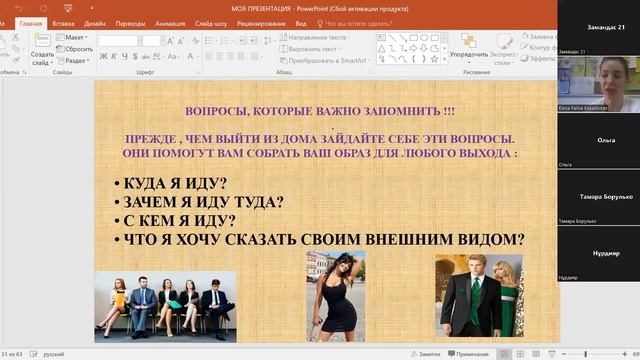
Task: Increase font size with the larger A
Action: coord(171,40)
